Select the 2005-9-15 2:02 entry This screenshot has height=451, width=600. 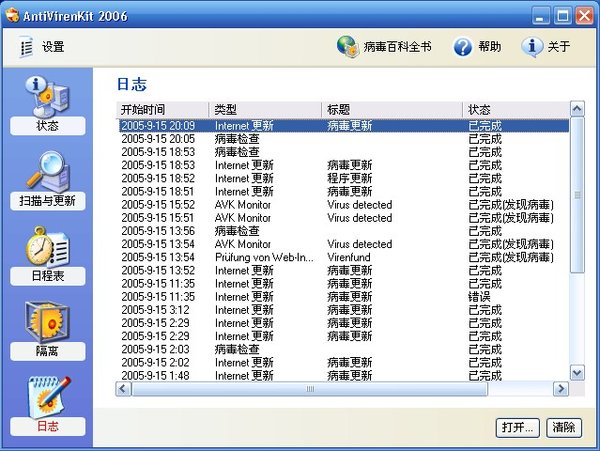tap(344, 362)
